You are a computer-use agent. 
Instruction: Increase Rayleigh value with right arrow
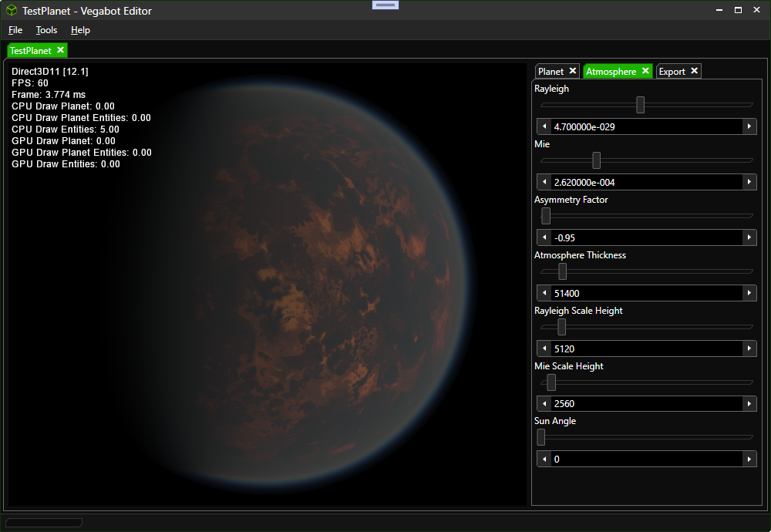[749, 126]
